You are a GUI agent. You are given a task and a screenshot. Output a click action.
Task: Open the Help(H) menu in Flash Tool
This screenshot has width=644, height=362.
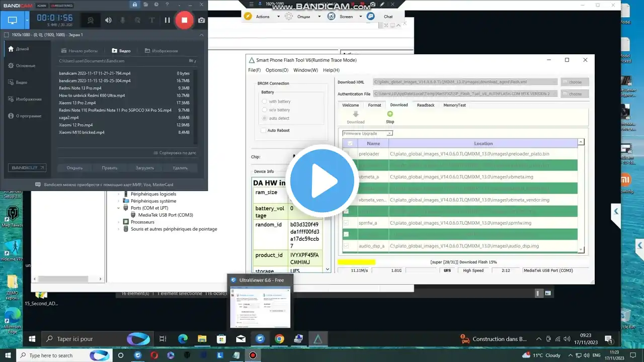(331, 70)
